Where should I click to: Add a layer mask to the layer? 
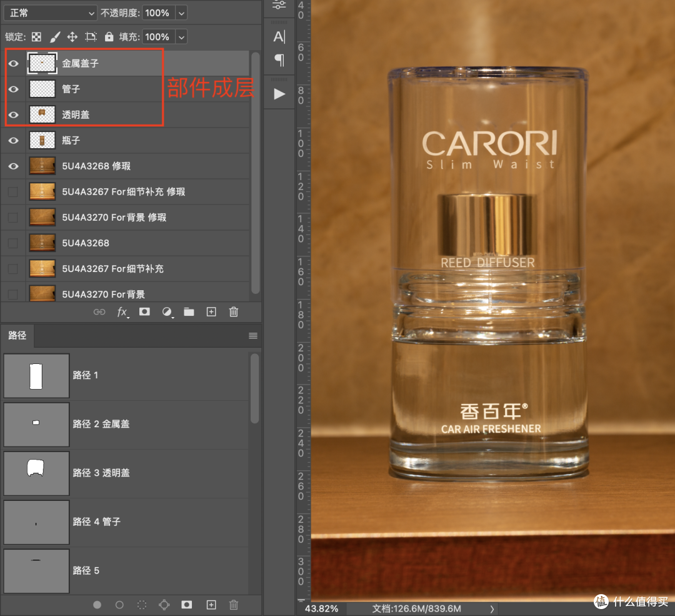[x=144, y=312]
